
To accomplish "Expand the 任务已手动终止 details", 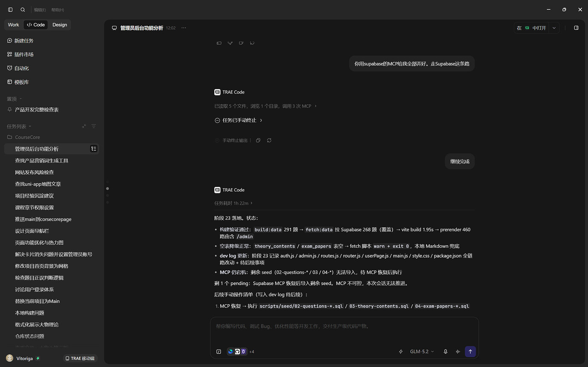I will coord(239,120).
